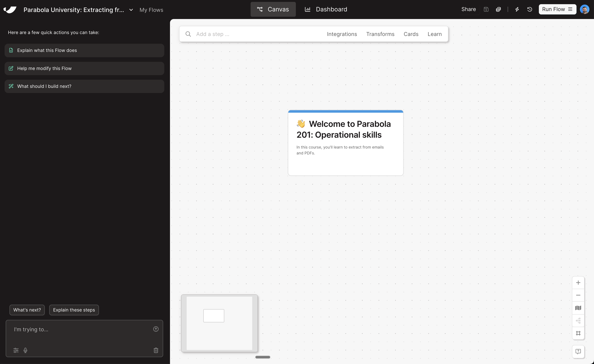Click the Parabola logo icon
Image resolution: width=594 pixels, height=364 pixels.
(10, 10)
